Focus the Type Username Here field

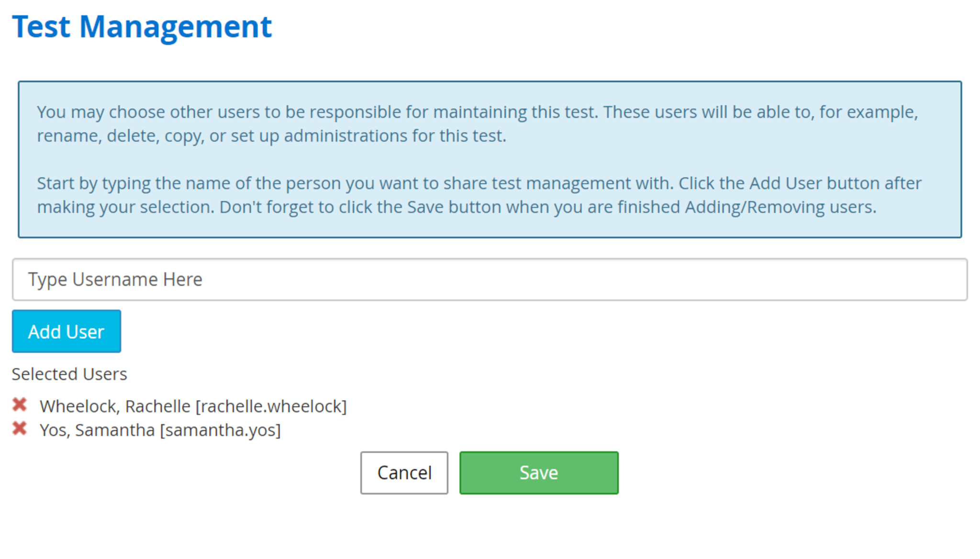(489, 279)
